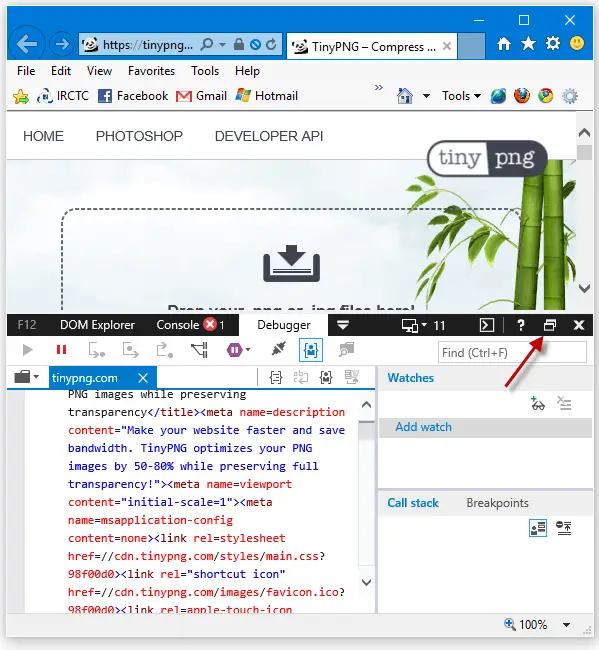Click the HOME navigation link on page
The image size is (599, 650).
(x=43, y=136)
